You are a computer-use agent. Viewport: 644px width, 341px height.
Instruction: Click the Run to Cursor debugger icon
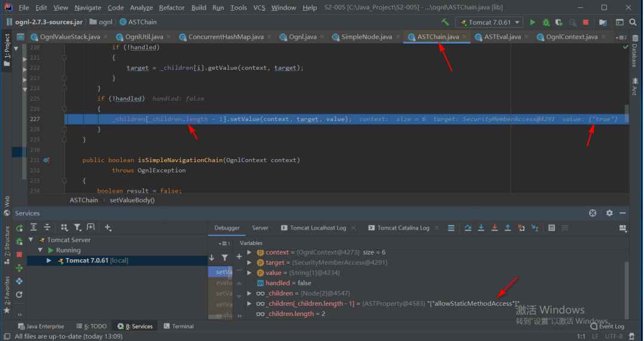[x=535, y=228]
